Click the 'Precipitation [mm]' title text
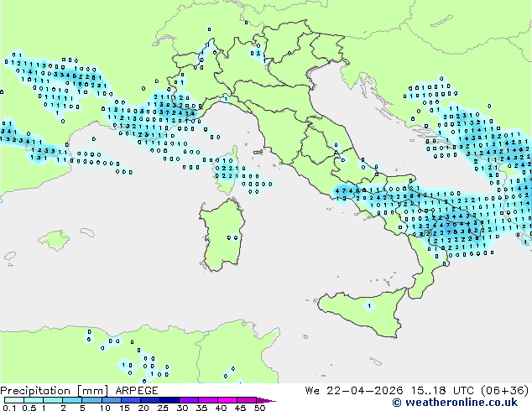The height and width of the screenshot is (411, 532). pyautogui.click(x=55, y=391)
